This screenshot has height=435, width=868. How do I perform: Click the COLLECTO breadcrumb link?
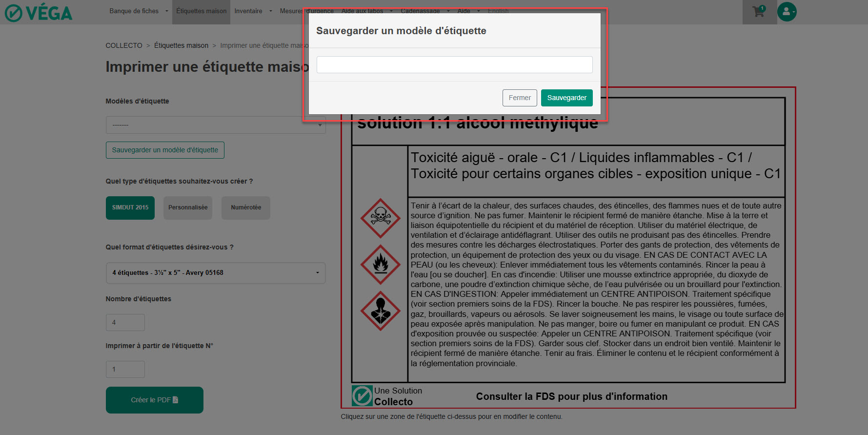pos(124,45)
